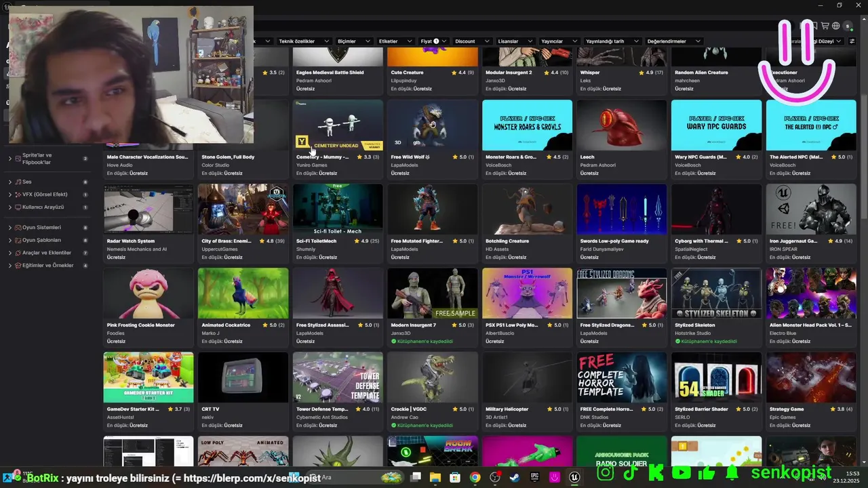Open the Fiyat filter dropdown
Screen dimensions: 868x488
[x=434, y=41]
